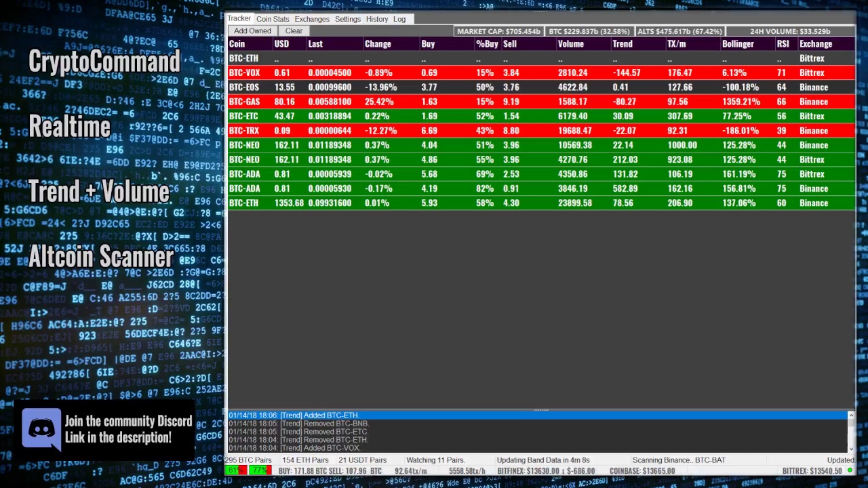Image resolution: width=868 pixels, height=488 pixels.
Task: Open the Exchanges tab
Action: (312, 19)
